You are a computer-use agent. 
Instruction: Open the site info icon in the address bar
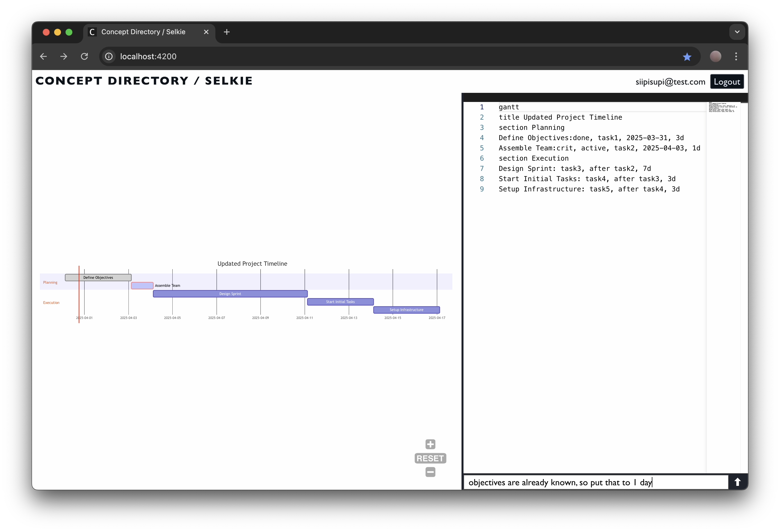tap(109, 56)
